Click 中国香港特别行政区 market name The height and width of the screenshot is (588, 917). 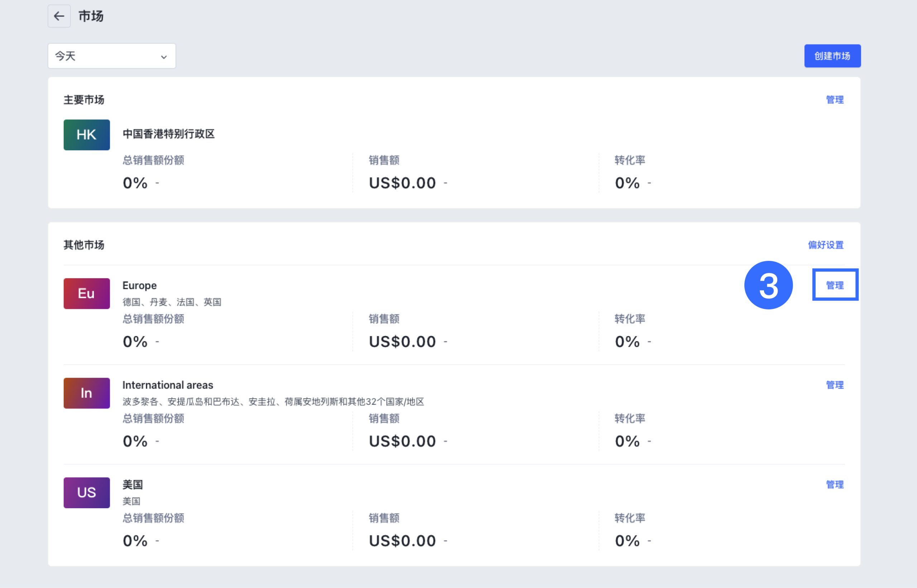tap(168, 134)
